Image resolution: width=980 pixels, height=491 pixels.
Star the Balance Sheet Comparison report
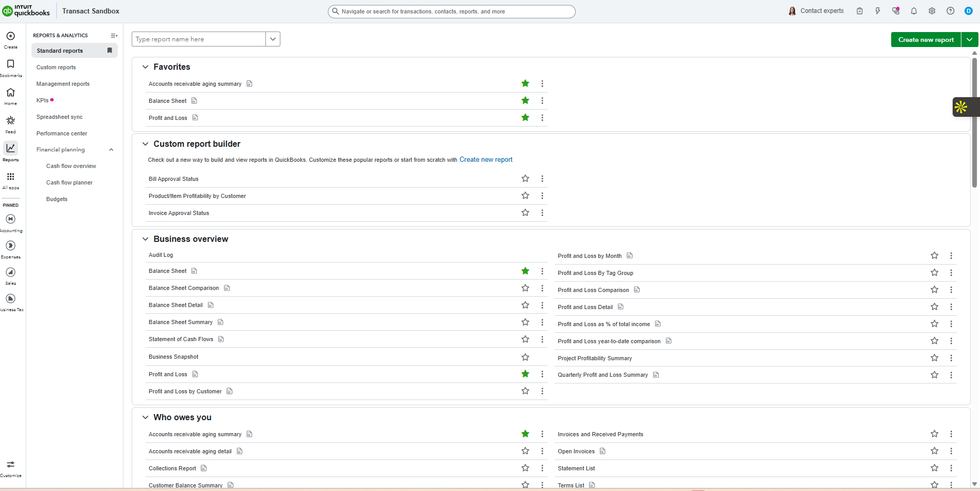[x=525, y=288]
